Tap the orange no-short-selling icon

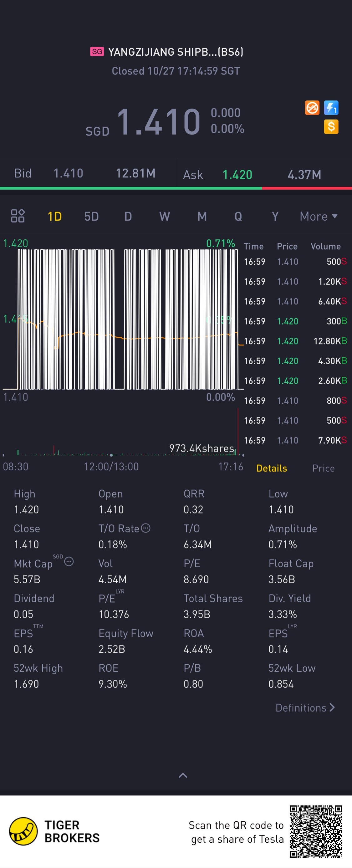click(312, 108)
